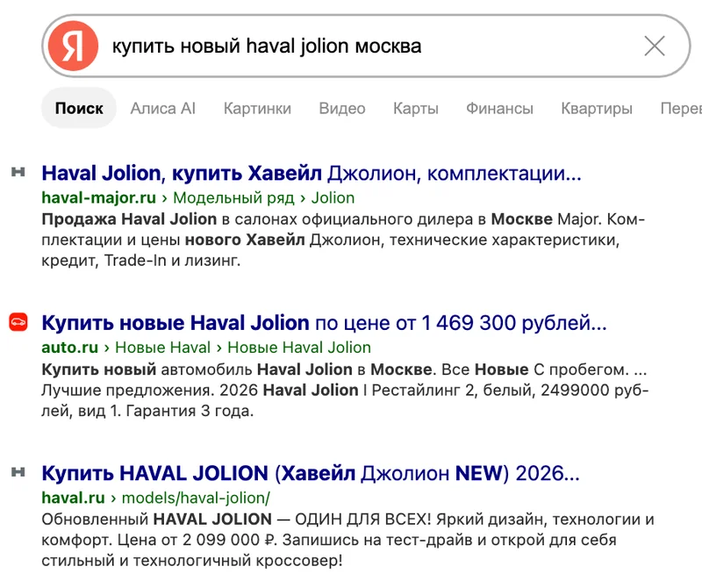Open the Haval Jolion комплектации result title
Screen dimensions: 702x588
tap(312, 173)
